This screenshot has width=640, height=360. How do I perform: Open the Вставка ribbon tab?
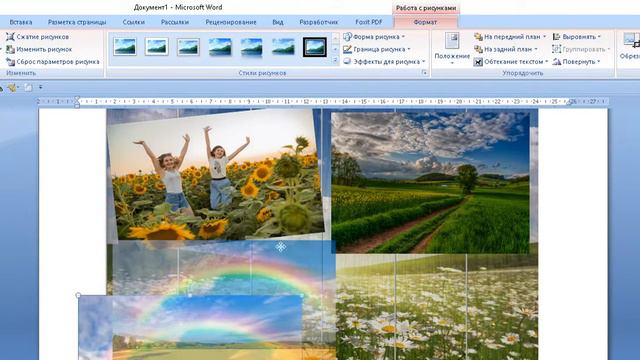tap(20, 22)
